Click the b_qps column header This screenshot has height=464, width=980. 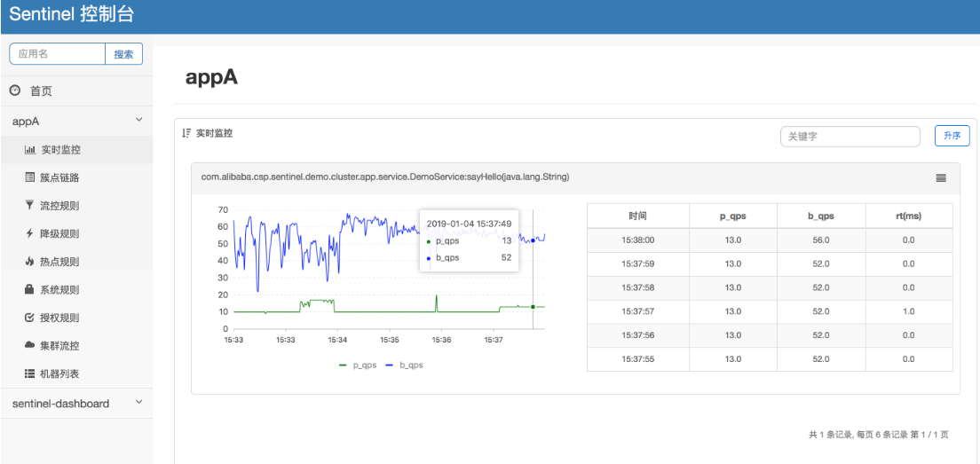tap(821, 216)
